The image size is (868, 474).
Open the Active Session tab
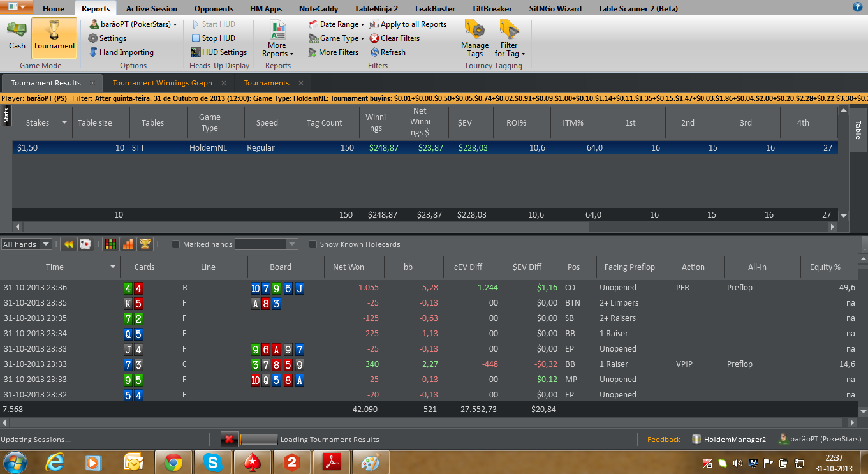(152, 9)
